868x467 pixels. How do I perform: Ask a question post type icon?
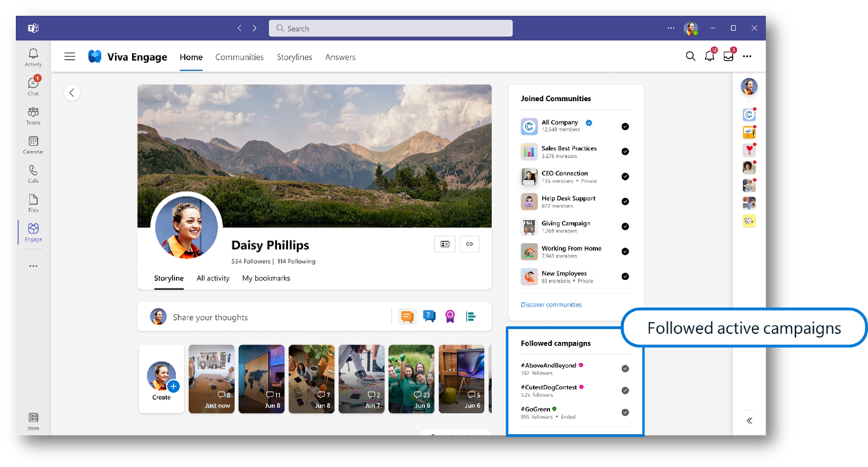pyautogui.click(x=429, y=317)
